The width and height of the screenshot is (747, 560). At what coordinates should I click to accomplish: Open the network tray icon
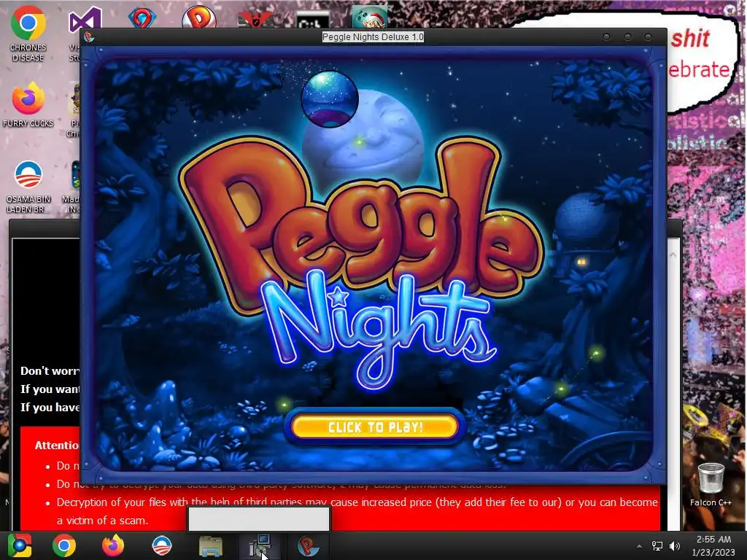tap(657, 546)
